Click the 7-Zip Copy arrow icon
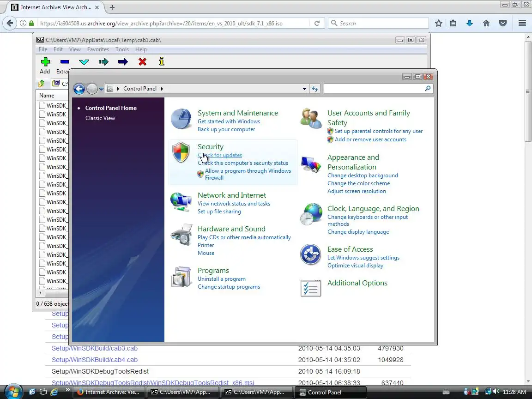 coord(103,62)
